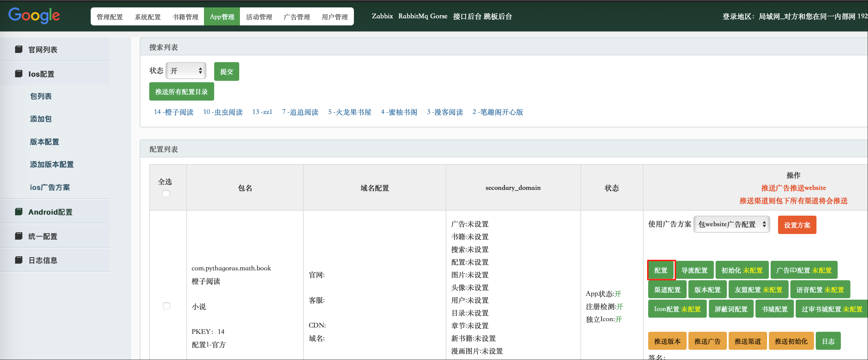Click the book icon beside 官网列表
This screenshot has height=360, width=868.
pyautogui.click(x=19, y=49)
